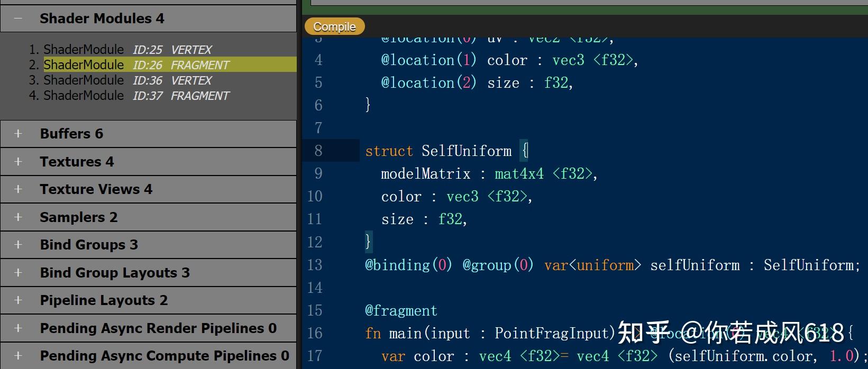Expand the Samplers section
Viewport: 868px width, 369px height.
tap(19, 217)
